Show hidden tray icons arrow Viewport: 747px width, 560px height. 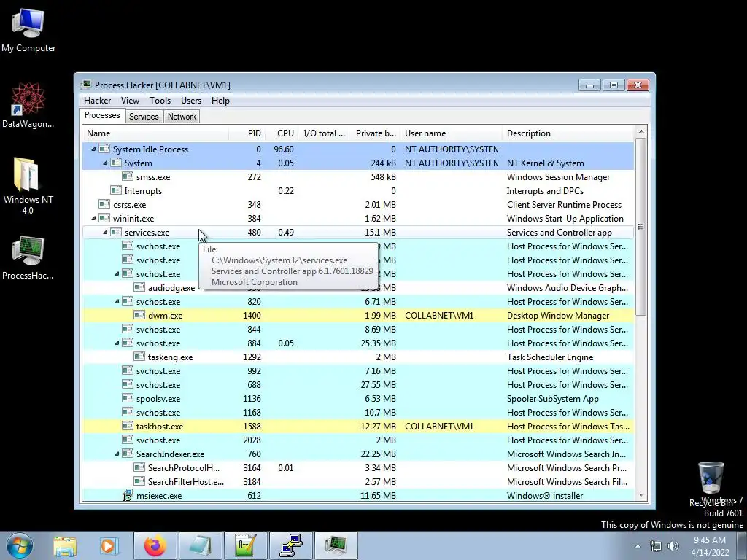[x=638, y=546]
